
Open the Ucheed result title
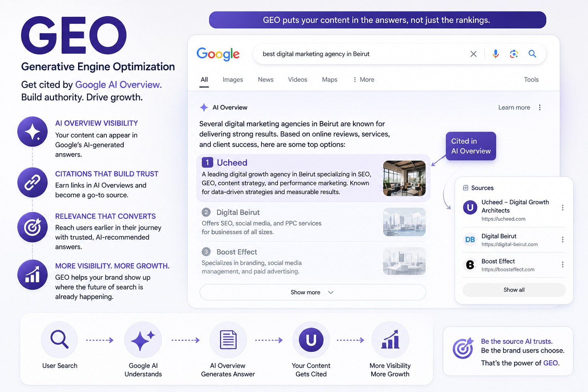(x=232, y=163)
